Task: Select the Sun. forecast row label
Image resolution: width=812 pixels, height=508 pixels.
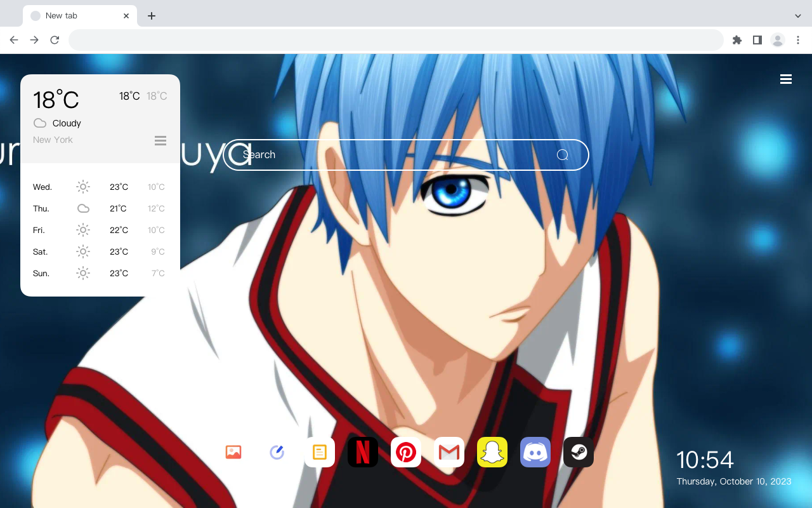Action: [41, 274]
